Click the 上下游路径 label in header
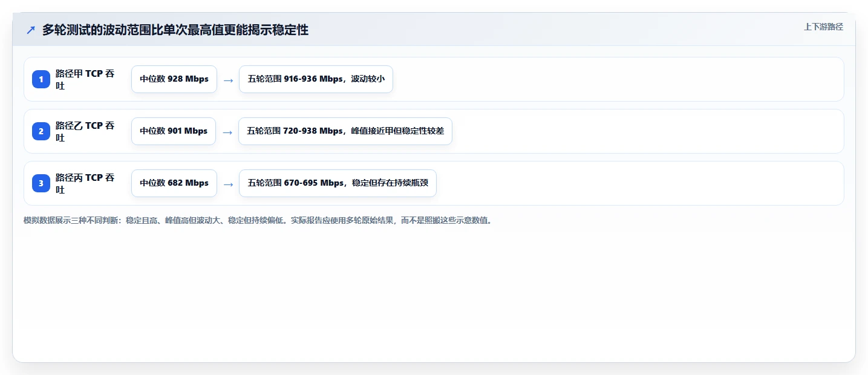Screen dimensions: 868x375 (823, 27)
